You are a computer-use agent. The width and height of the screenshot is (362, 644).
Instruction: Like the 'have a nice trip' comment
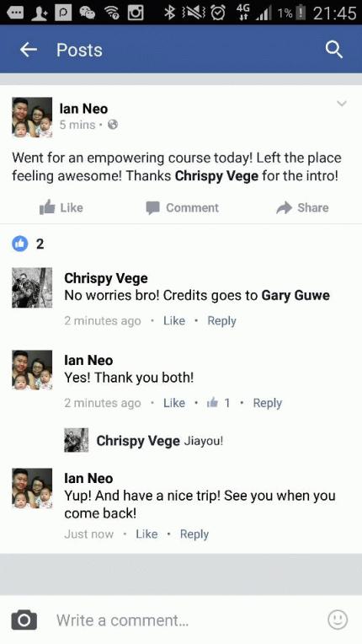pos(146,534)
